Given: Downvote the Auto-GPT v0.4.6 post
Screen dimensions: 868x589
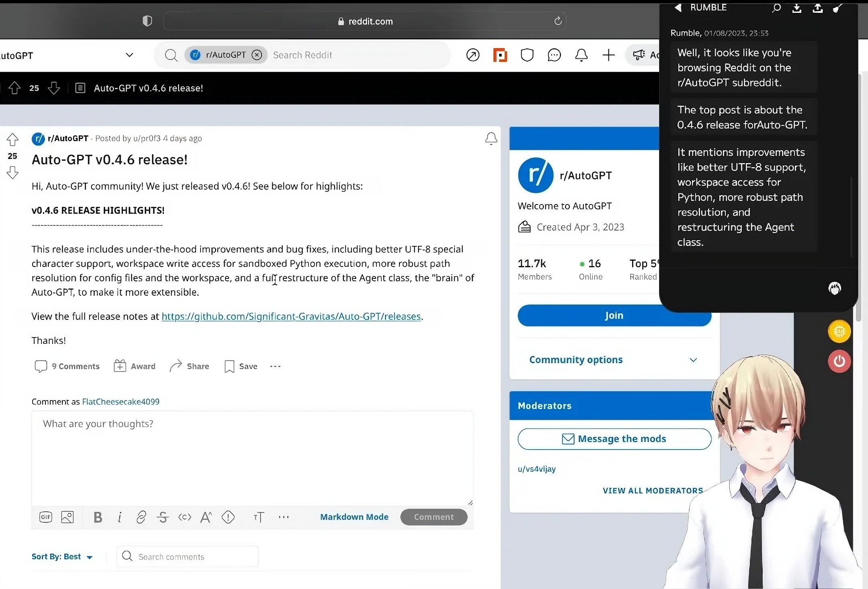Looking at the screenshot, I should [x=12, y=173].
